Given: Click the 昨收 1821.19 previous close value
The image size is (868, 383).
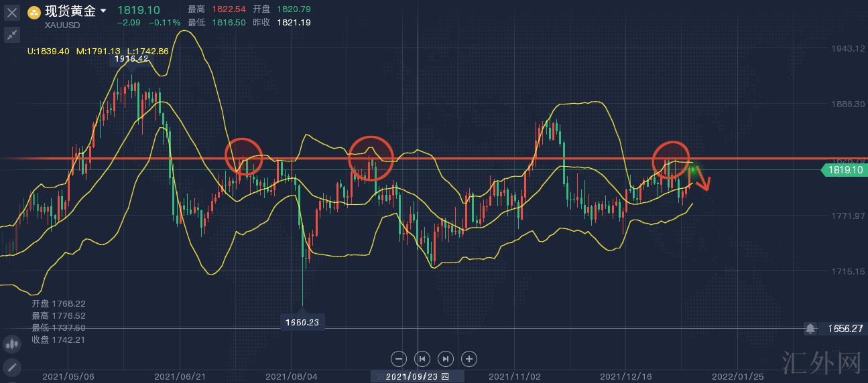Looking at the screenshot, I should pyautogui.click(x=282, y=23).
